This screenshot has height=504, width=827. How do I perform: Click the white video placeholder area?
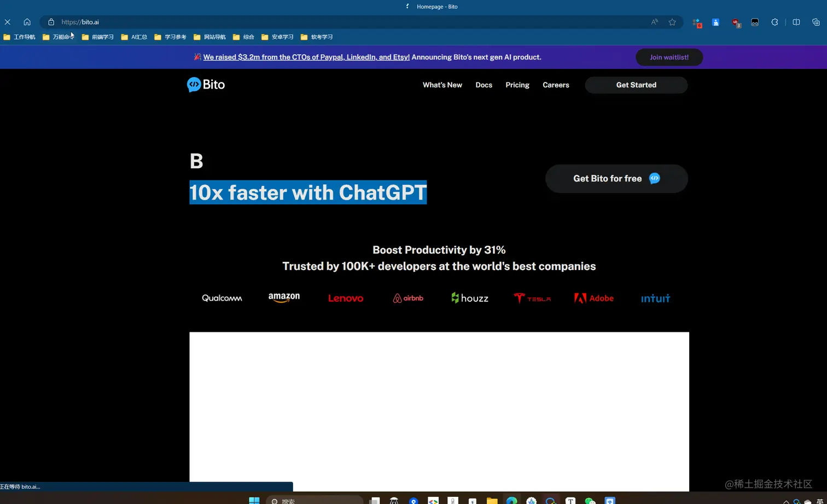coord(439,411)
